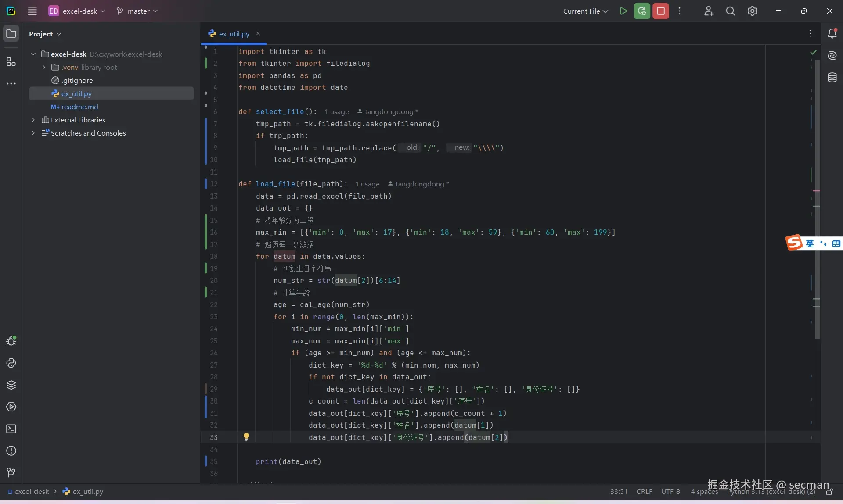This screenshot has height=504, width=843.
Task: Open the Problems tool window
Action: (11, 450)
